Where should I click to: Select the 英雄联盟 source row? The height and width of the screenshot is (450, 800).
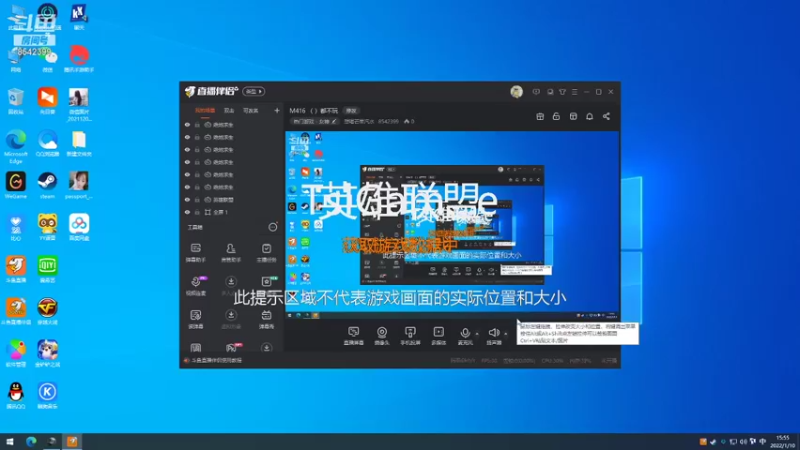point(232,199)
